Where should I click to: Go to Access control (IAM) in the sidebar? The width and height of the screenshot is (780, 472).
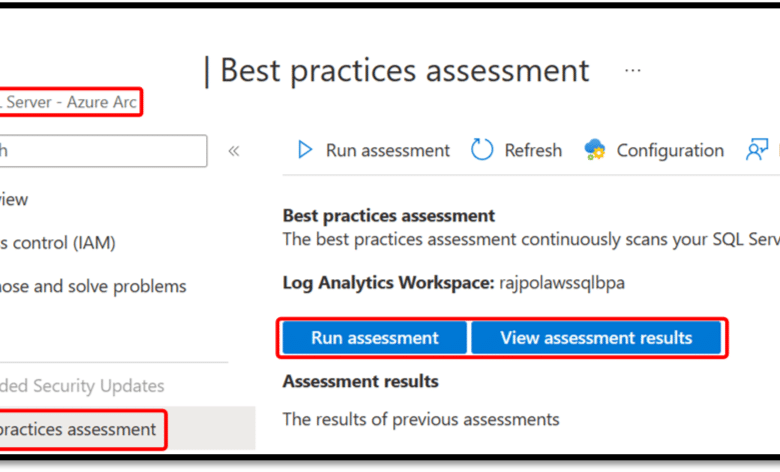coord(58,243)
